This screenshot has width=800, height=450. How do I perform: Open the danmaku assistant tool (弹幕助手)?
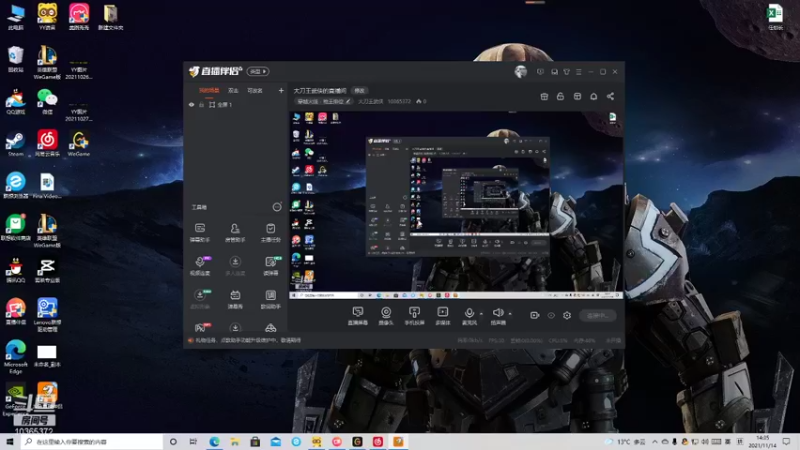coord(200,232)
